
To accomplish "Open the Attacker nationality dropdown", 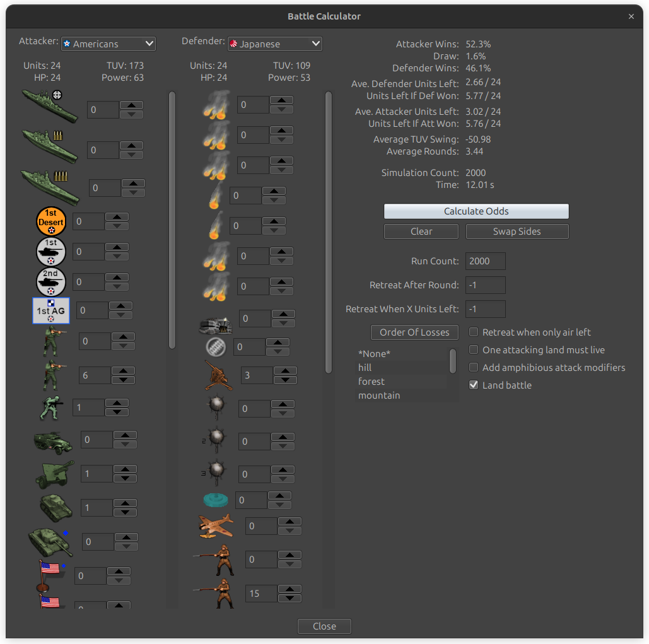I will [x=108, y=44].
